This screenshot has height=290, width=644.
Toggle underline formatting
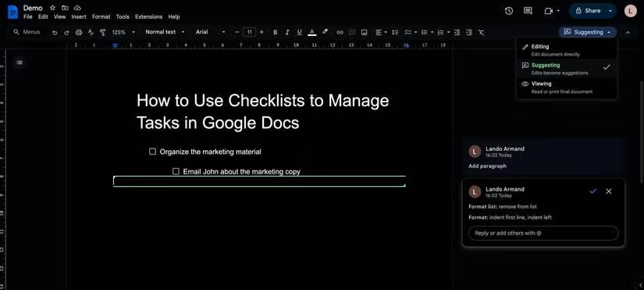[299, 32]
